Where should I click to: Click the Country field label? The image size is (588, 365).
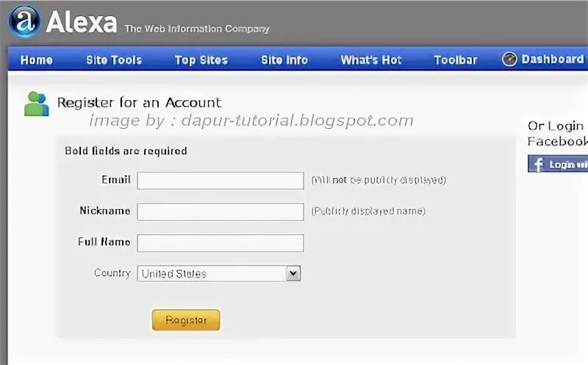[112, 273]
